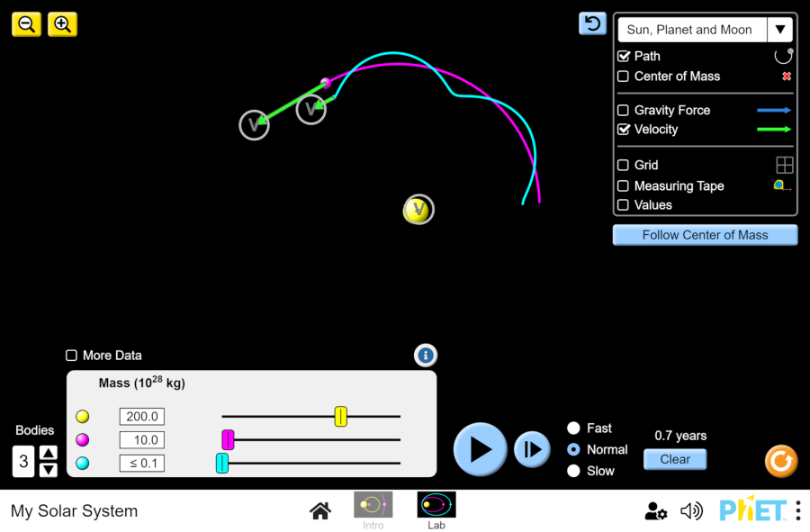
Task: Enable the Values checkbox
Action: tap(624, 205)
